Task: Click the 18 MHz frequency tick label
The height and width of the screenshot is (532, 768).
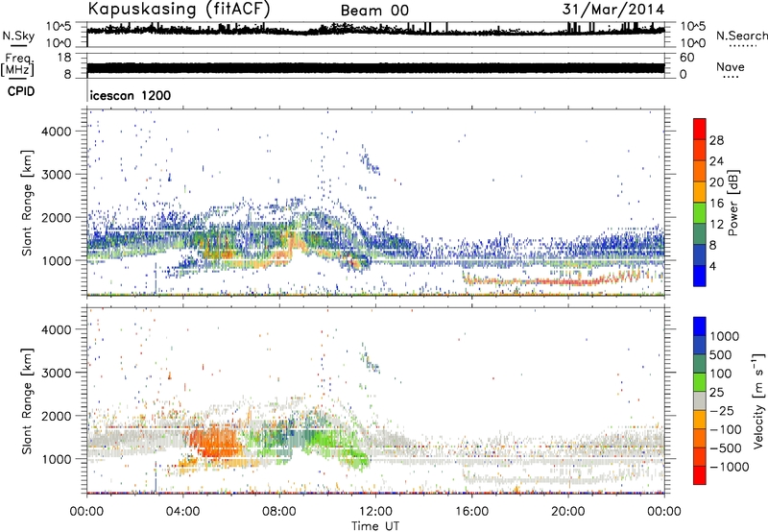Action: click(x=64, y=58)
